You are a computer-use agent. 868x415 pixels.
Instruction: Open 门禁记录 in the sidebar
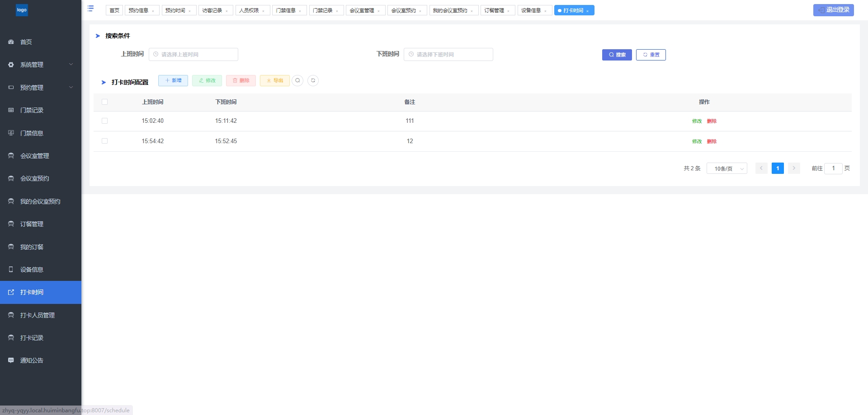click(x=41, y=110)
